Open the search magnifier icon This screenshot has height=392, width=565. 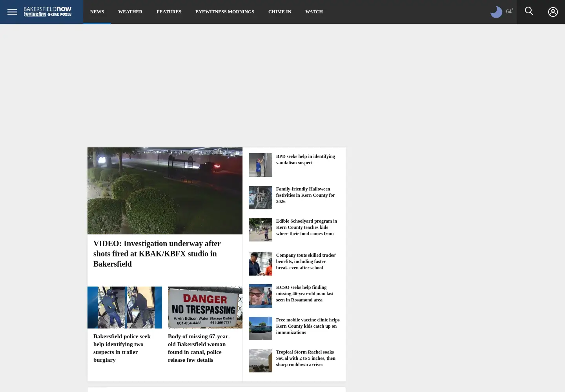[529, 11]
